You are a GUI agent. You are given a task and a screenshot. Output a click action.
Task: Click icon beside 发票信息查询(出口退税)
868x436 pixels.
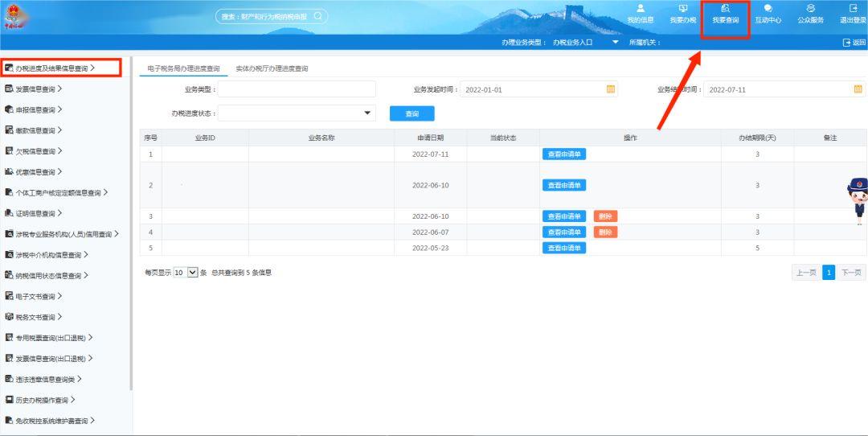click(x=9, y=359)
